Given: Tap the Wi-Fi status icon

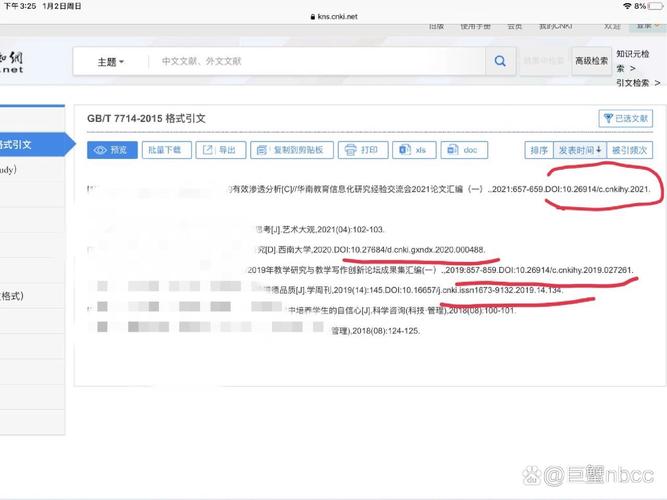Looking at the screenshot, I should coord(627,6).
